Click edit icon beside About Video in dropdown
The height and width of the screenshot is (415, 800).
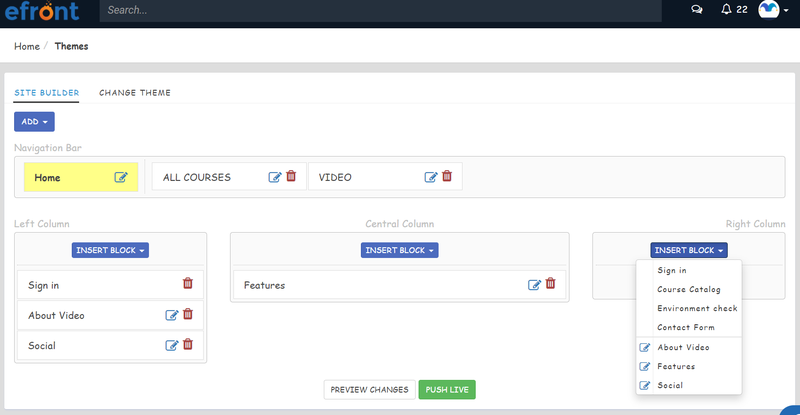coord(645,348)
